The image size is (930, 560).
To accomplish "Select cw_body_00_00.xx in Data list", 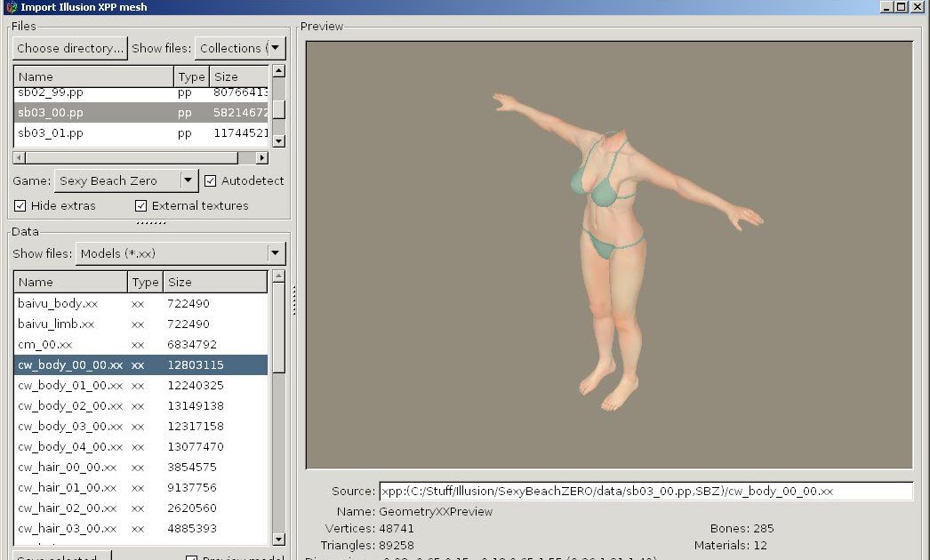I will coord(140,364).
